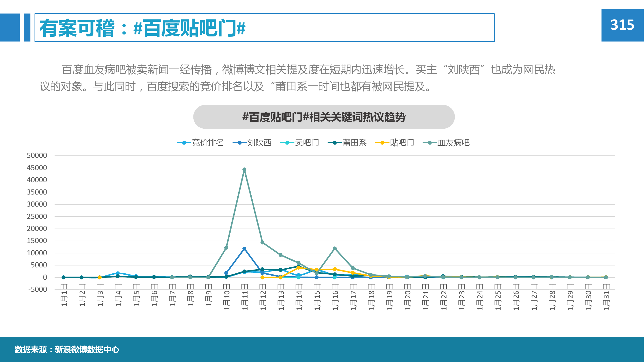Image resolution: width=644 pixels, height=362 pixels.
Task: Click the x-axis label 1月16日
Action: click(x=335, y=297)
